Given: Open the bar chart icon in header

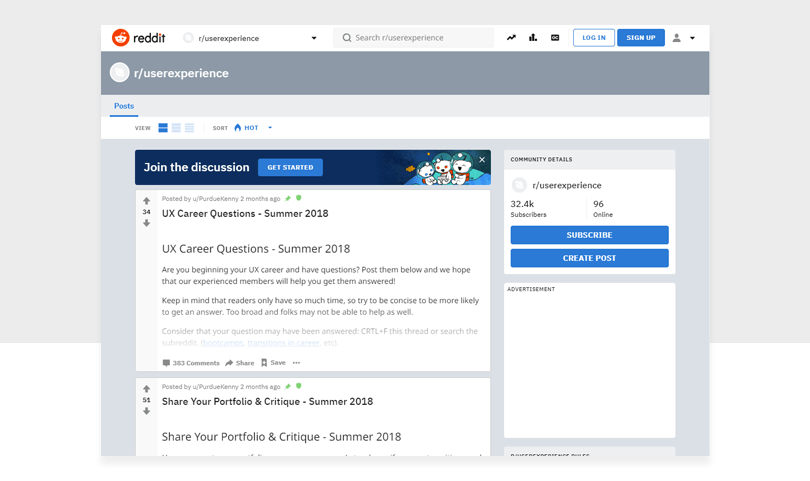Looking at the screenshot, I should [533, 38].
